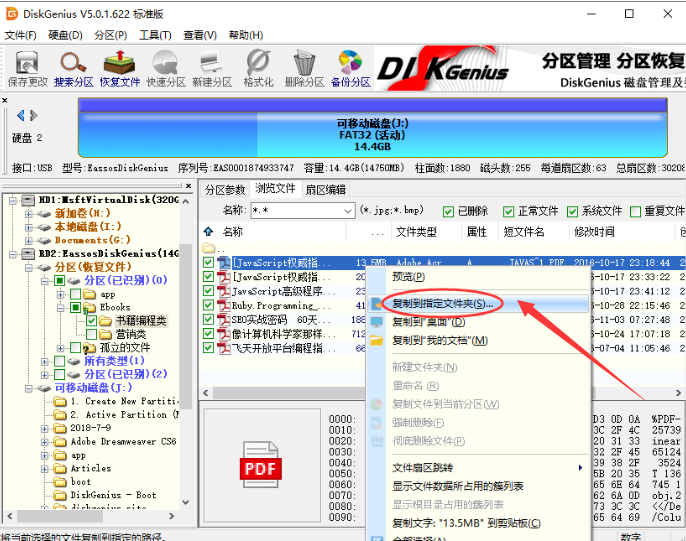Open the 工具(T) menu
Viewport: 686px width, 541px height.
[155, 35]
